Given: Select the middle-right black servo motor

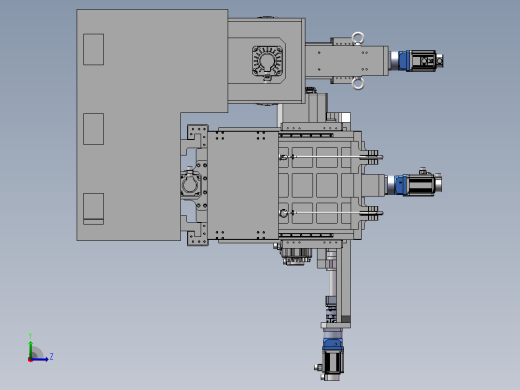Looking at the screenshot, I should click(421, 184).
